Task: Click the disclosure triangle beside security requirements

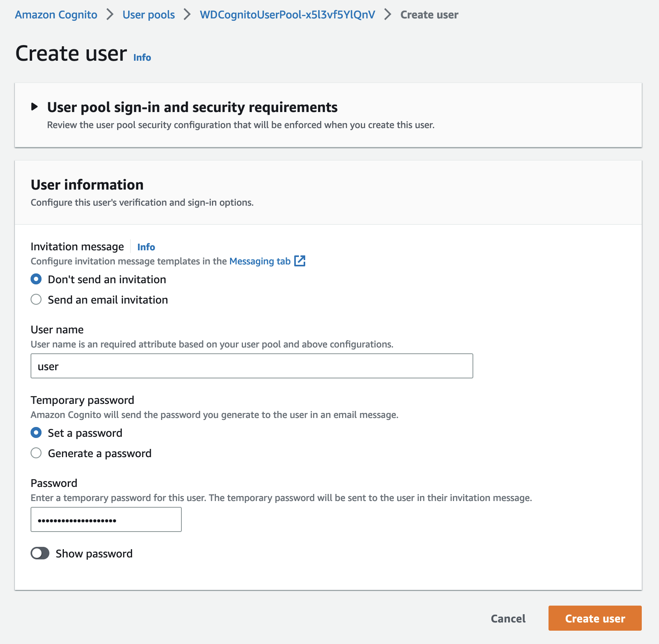Action: tap(36, 106)
